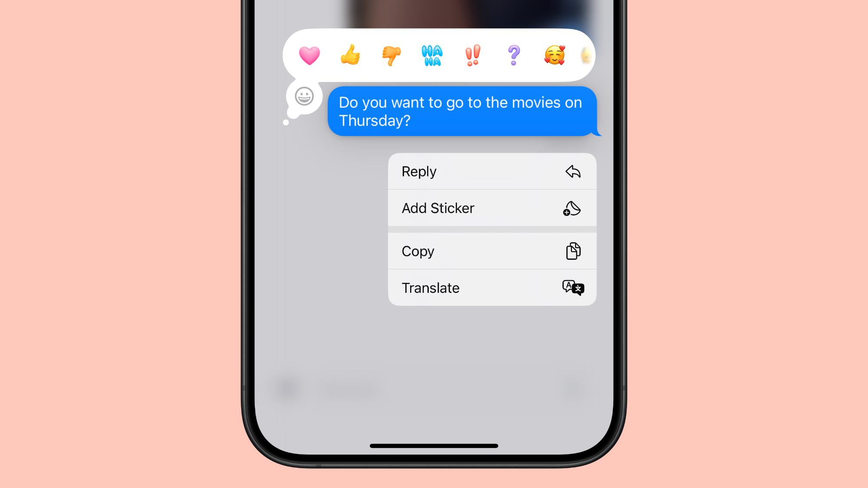Select the heart reaction emoji

pyautogui.click(x=310, y=55)
